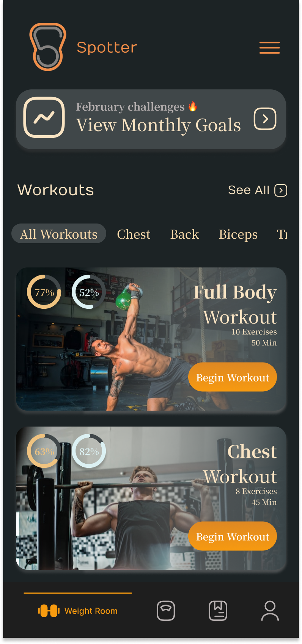Viewport: 302px width, 644px height.
Task: Select the Biceps category filter
Action: point(238,234)
